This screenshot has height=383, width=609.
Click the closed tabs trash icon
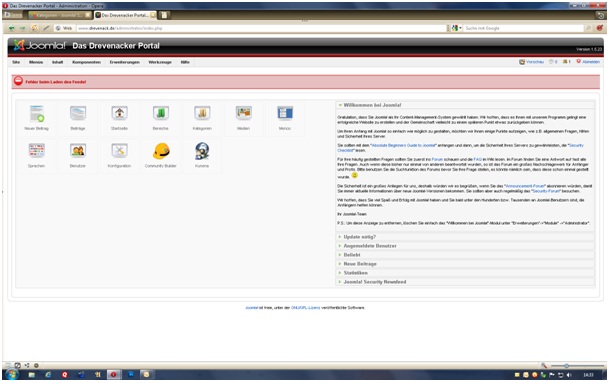click(x=600, y=16)
